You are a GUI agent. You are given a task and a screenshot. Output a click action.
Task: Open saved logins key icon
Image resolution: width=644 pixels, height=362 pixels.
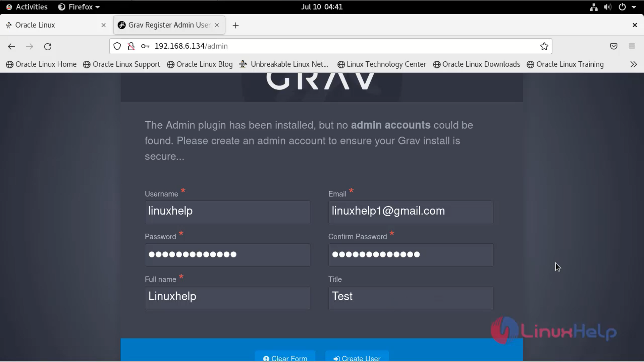click(145, 46)
